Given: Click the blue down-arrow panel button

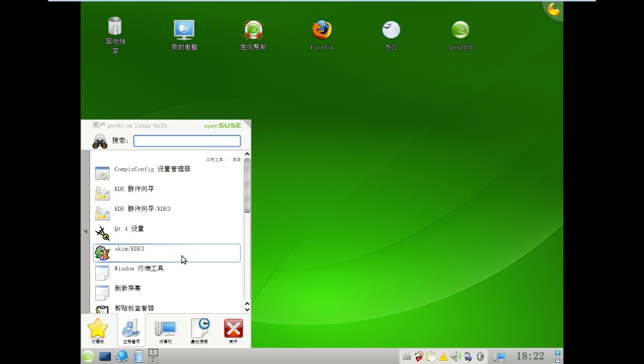Looking at the screenshot, I should tap(558, 353).
